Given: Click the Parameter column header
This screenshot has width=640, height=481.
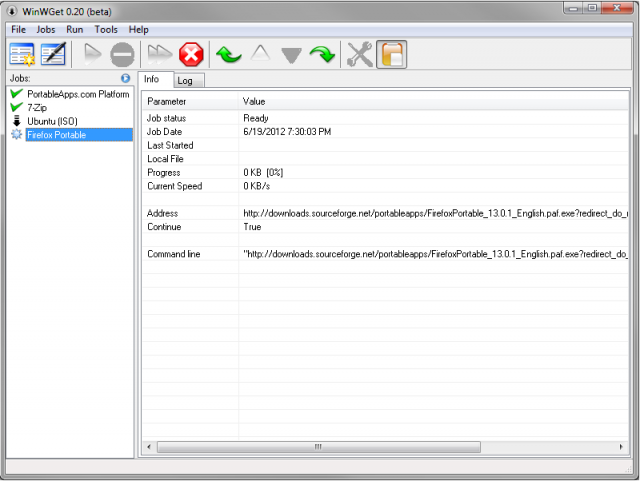Looking at the screenshot, I should click(x=190, y=102).
